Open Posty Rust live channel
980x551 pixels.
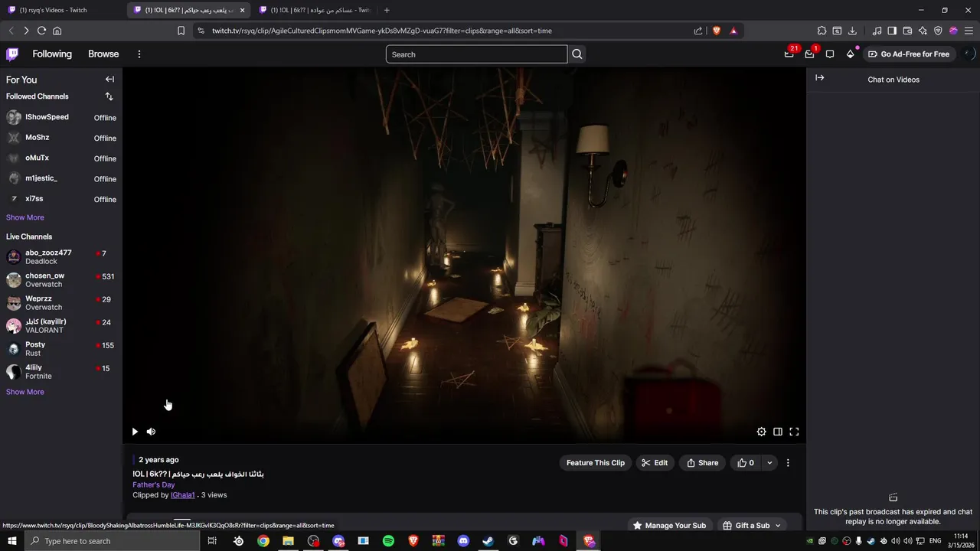(x=61, y=349)
